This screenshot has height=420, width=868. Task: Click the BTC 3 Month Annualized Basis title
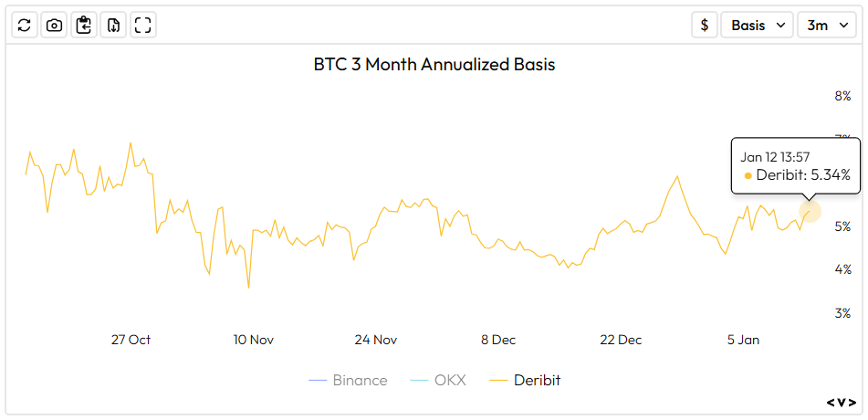click(434, 65)
